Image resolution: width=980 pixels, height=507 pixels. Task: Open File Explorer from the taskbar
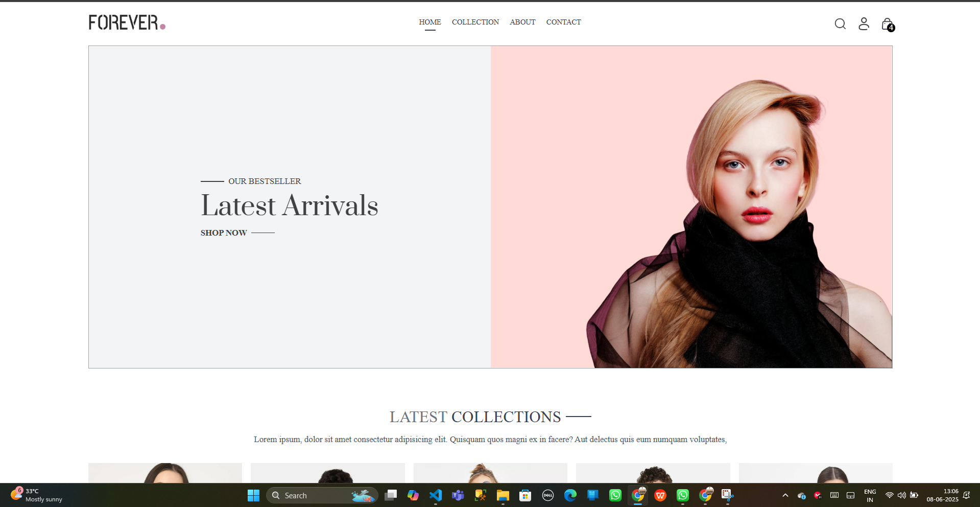(503, 495)
